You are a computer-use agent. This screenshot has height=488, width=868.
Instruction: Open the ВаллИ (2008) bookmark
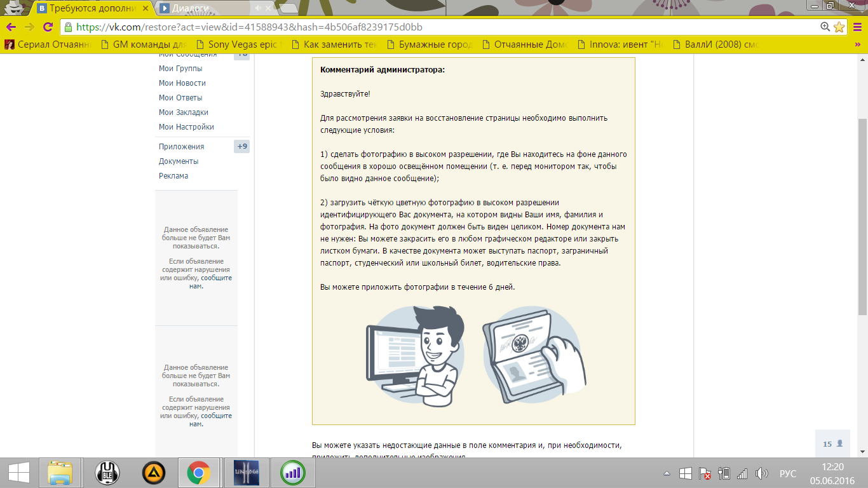click(x=716, y=44)
